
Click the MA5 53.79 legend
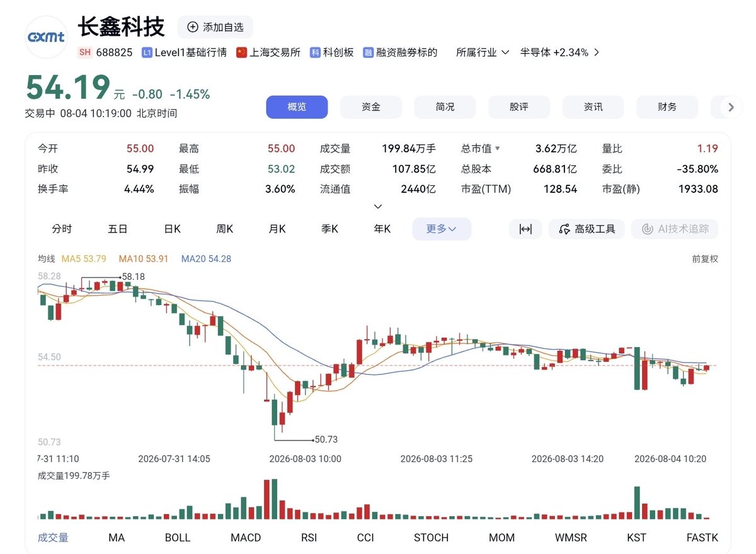pyautogui.click(x=84, y=258)
